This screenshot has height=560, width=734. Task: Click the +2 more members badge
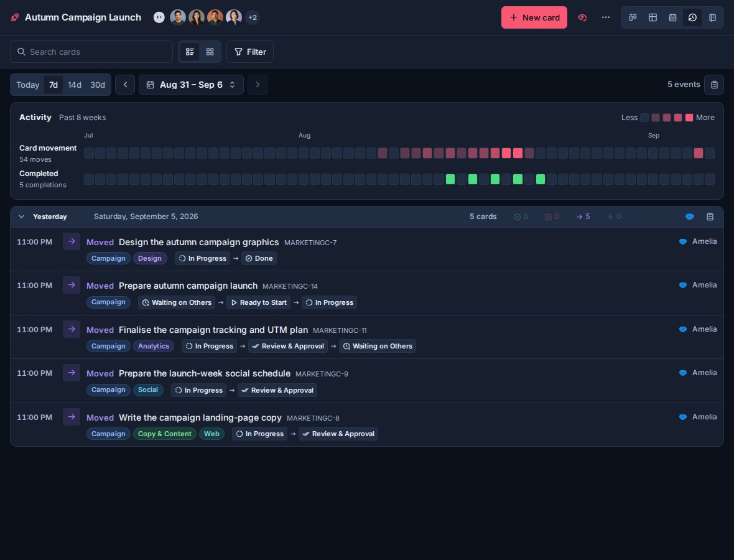[253, 17]
